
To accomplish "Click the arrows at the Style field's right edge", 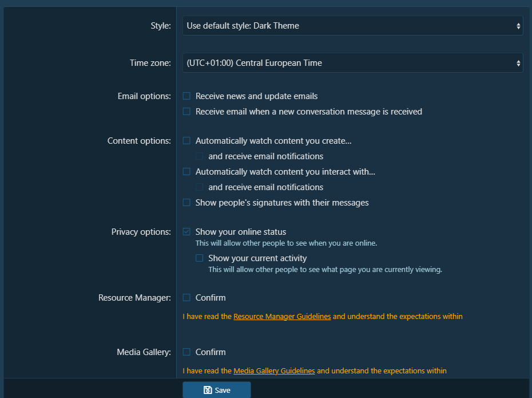I will point(518,26).
